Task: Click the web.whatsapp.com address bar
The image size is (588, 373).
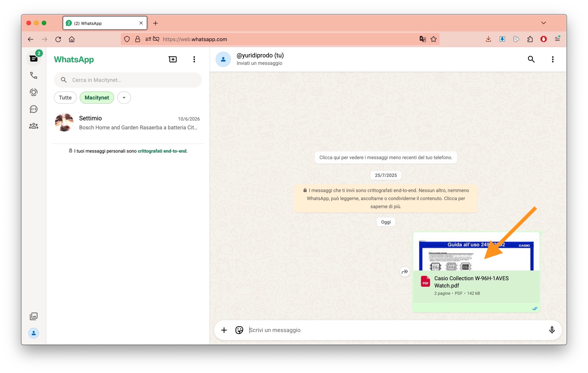Action: 280,39
